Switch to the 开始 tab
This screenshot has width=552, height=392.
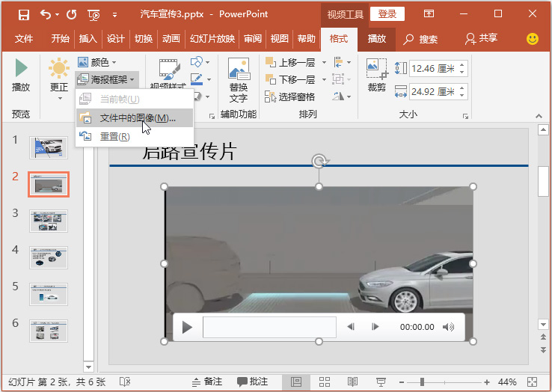point(60,38)
